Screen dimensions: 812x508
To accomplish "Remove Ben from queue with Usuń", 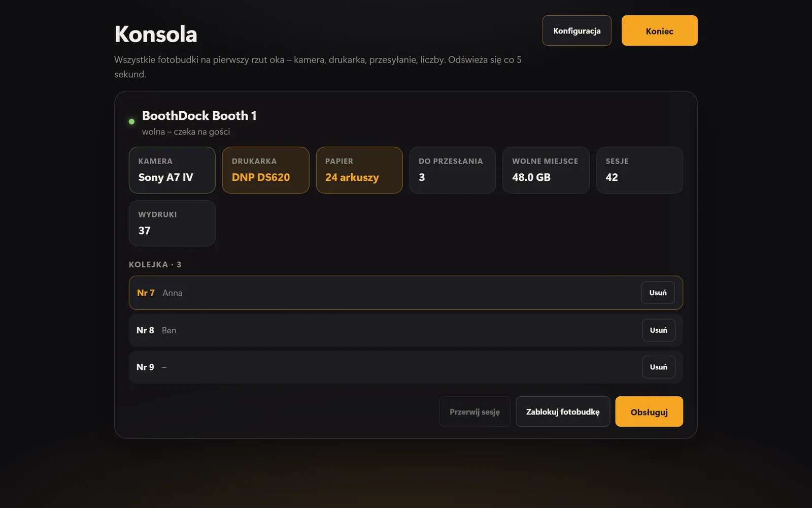I will (658, 330).
